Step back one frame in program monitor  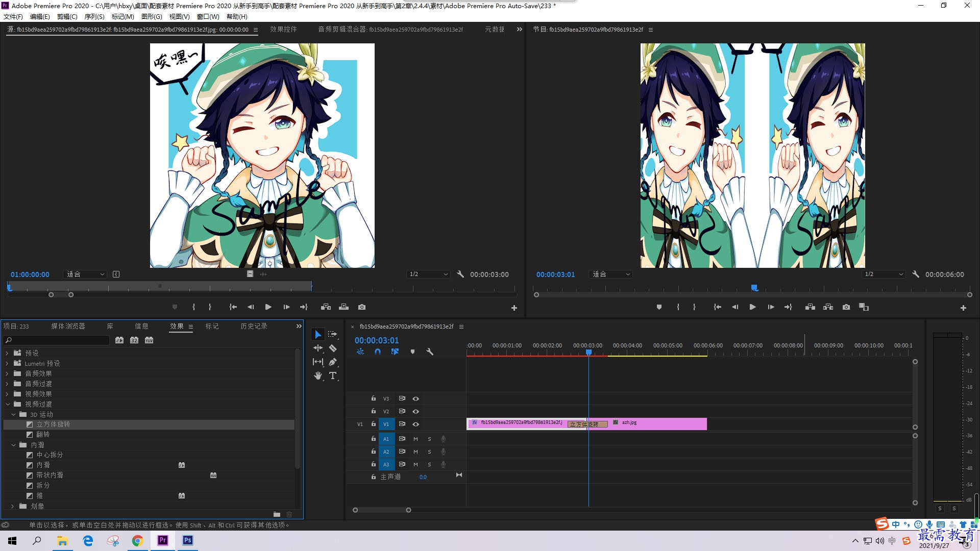(735, 307)
